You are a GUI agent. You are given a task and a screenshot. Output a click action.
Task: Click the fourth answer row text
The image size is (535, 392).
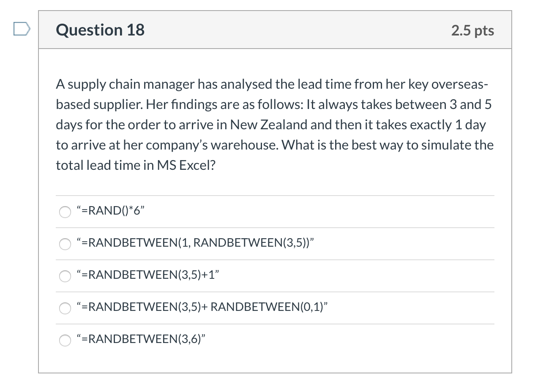203,307
